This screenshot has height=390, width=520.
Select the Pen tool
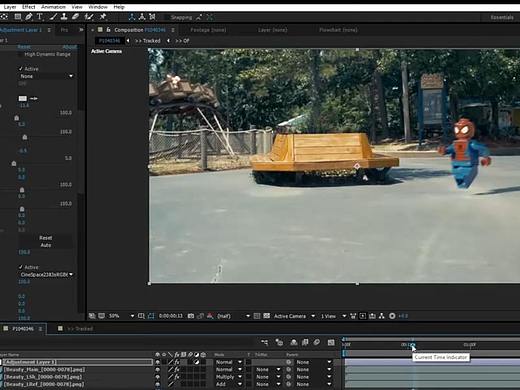point(29,16)
